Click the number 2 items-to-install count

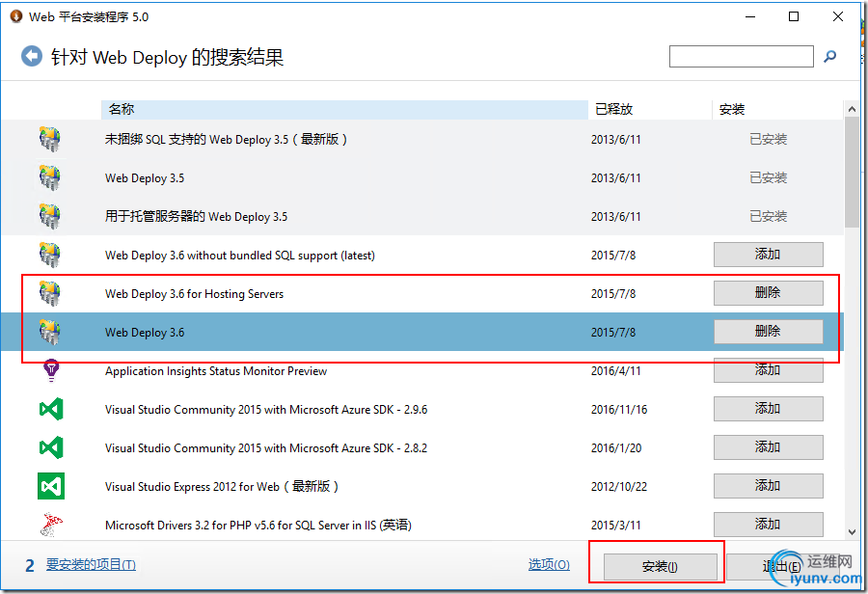tap(30, 565)
